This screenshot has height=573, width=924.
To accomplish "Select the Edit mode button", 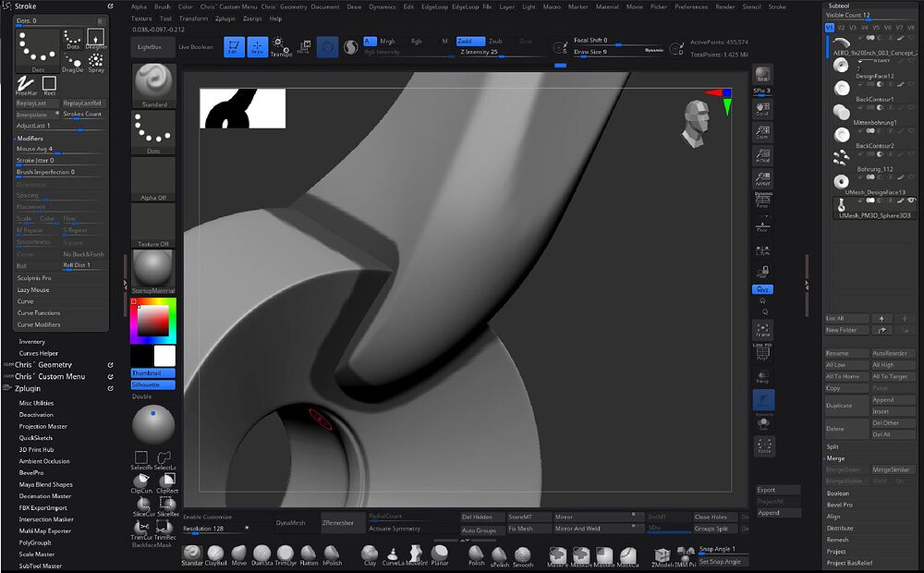I will [234, 46].
